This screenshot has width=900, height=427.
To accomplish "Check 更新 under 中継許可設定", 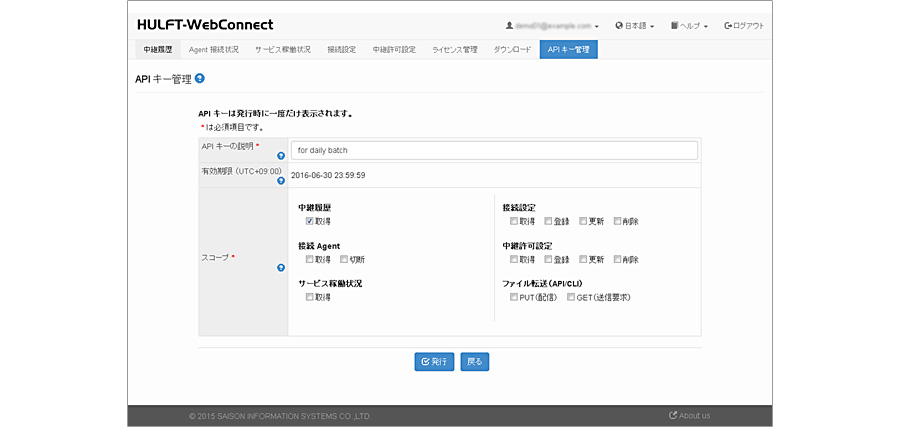I will tap(583, 259).
